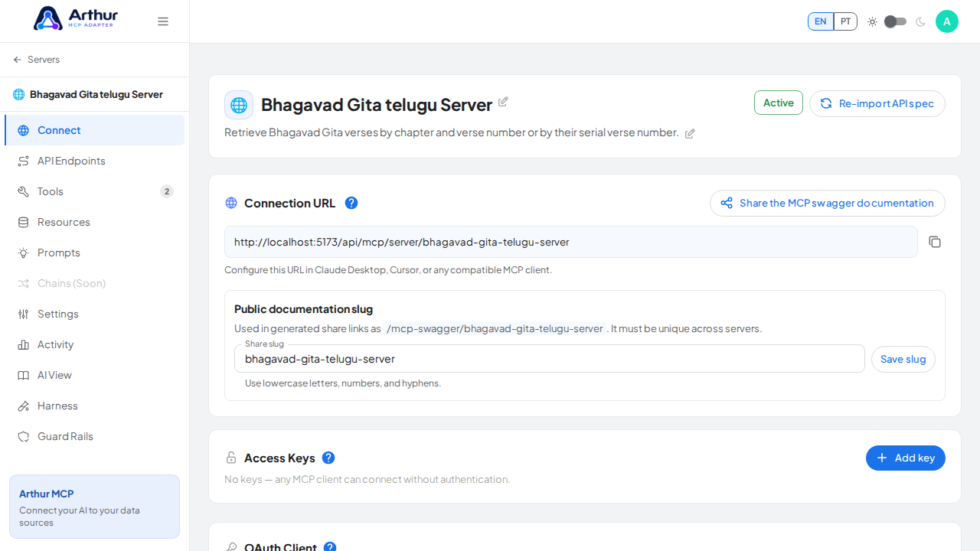Screen dimensions: 980x551
Task: Open Harness section
Action: click(95, 406)
